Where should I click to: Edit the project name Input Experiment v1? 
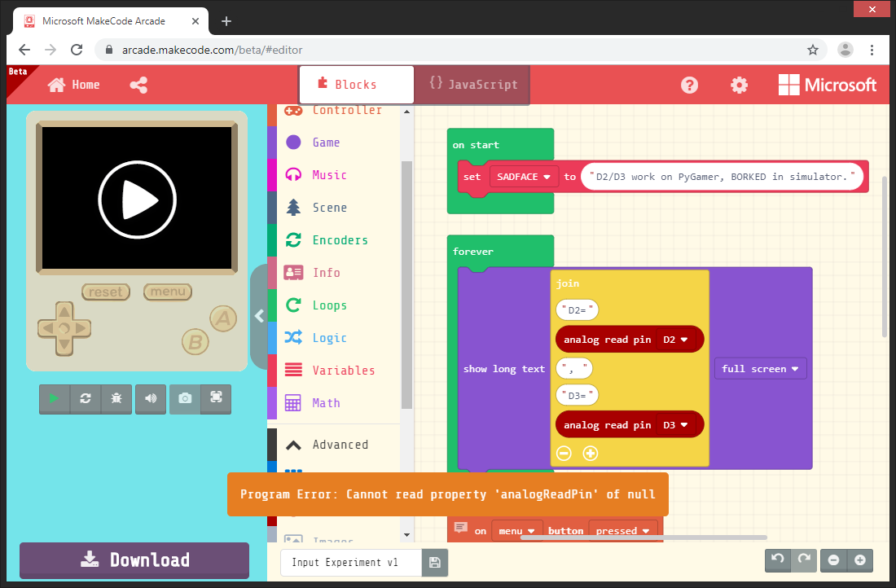tap(351, 563)
